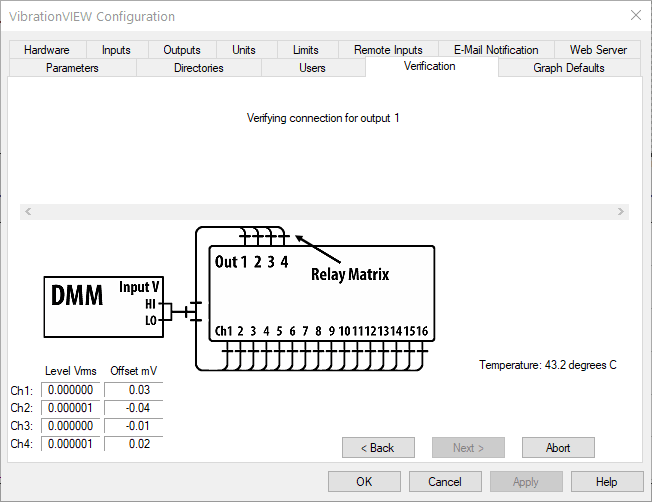
Task: Click the Ch4 Offset mV value 0.02
Action: (x=133, y=444)
